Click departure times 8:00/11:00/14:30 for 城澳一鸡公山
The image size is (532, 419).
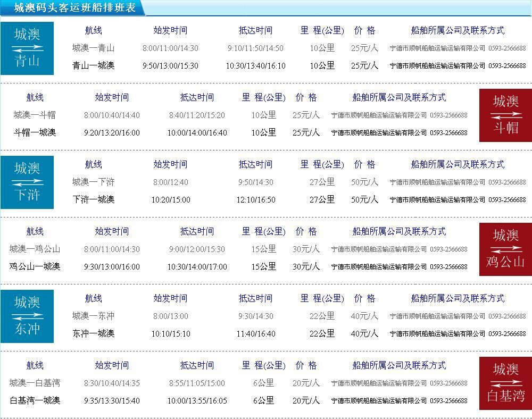112,249
